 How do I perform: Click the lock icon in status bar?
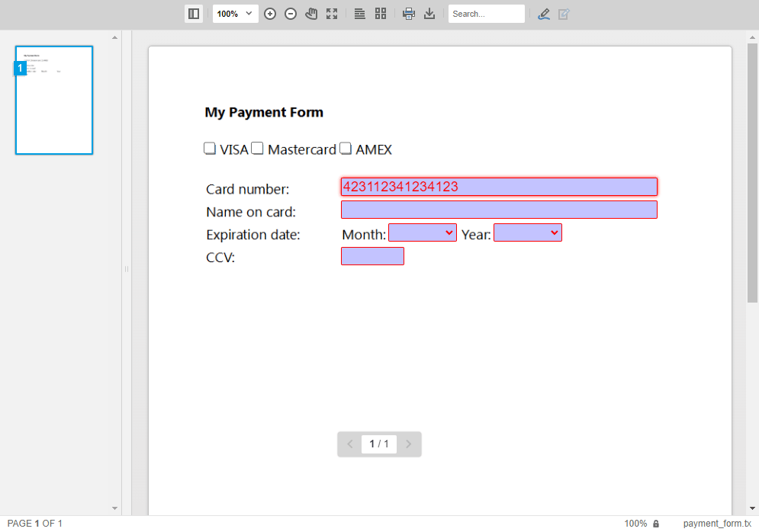tap(656, 524)
